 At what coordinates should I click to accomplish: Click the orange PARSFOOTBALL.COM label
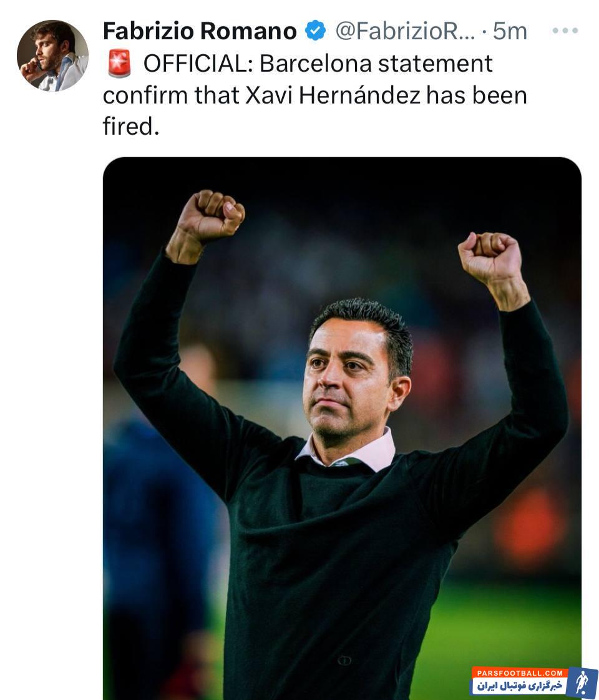pyautogui.click(x=519, y=673)
